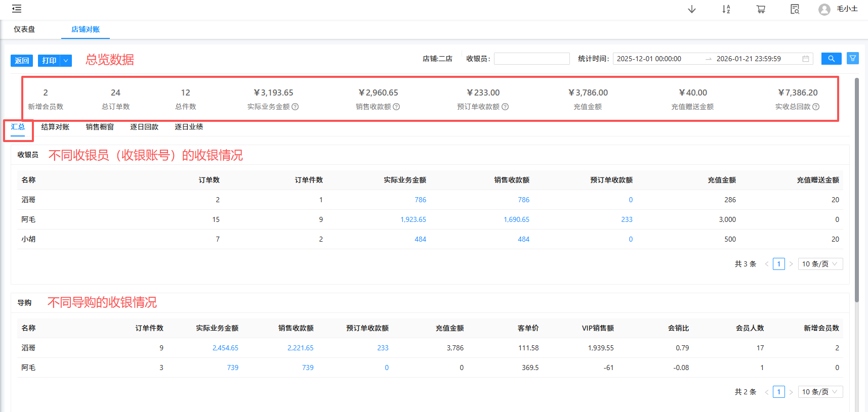
Task: Open 阿毛's 1,923.65 实际业务金额 link
Action: click(413, 219)
